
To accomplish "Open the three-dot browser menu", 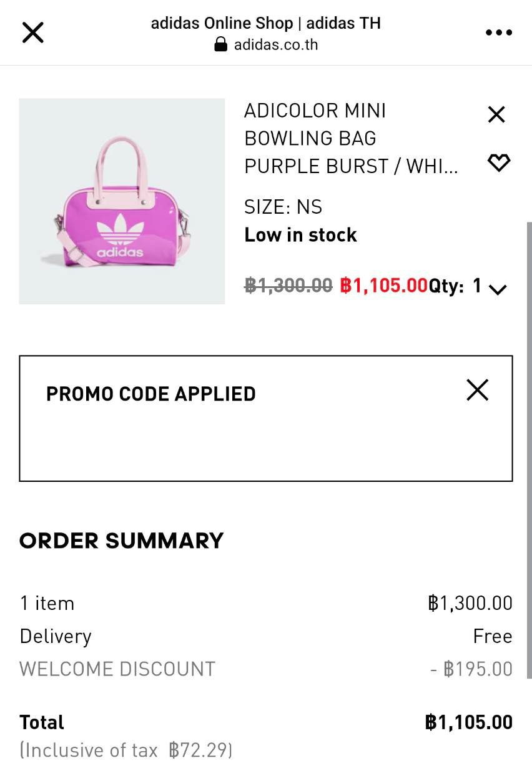I will 498,32.
